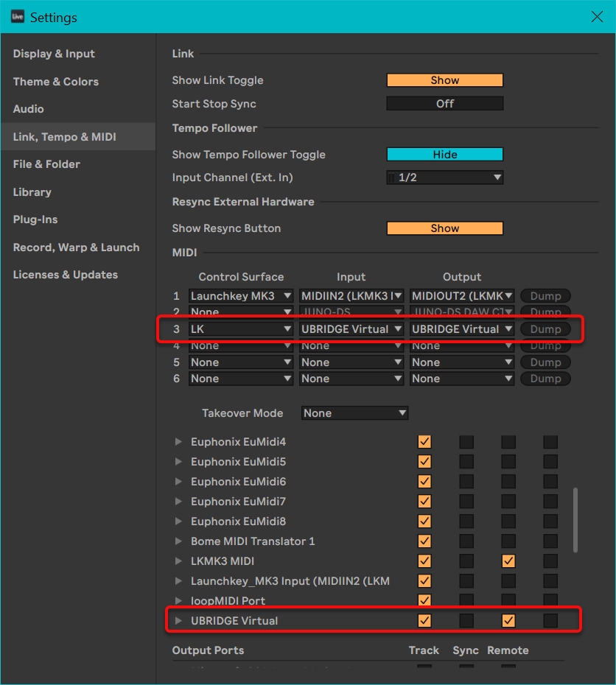
Task: Open the Display & Input settings tab
Action: coord(54,54)
